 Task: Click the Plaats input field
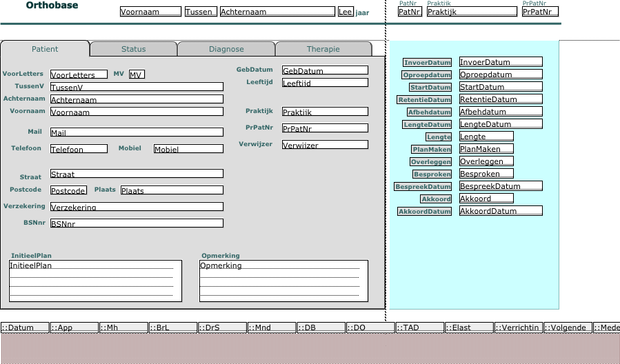(172, 190)
